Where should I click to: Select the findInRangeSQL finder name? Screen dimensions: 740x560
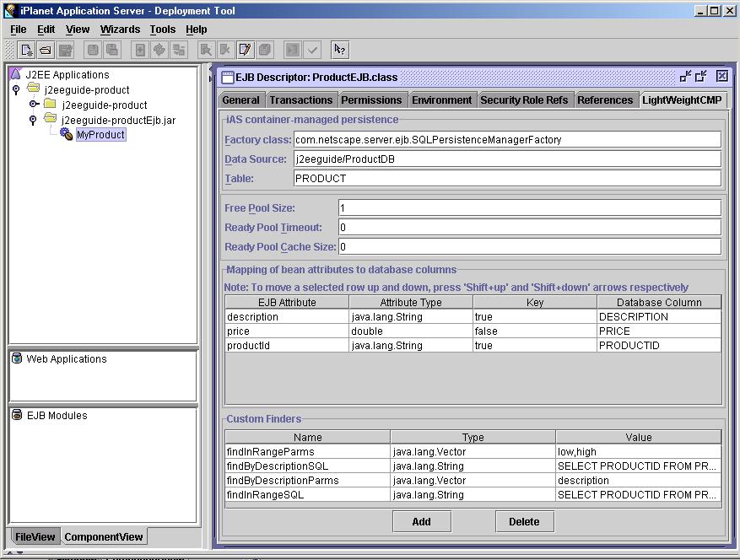(308, 494)
